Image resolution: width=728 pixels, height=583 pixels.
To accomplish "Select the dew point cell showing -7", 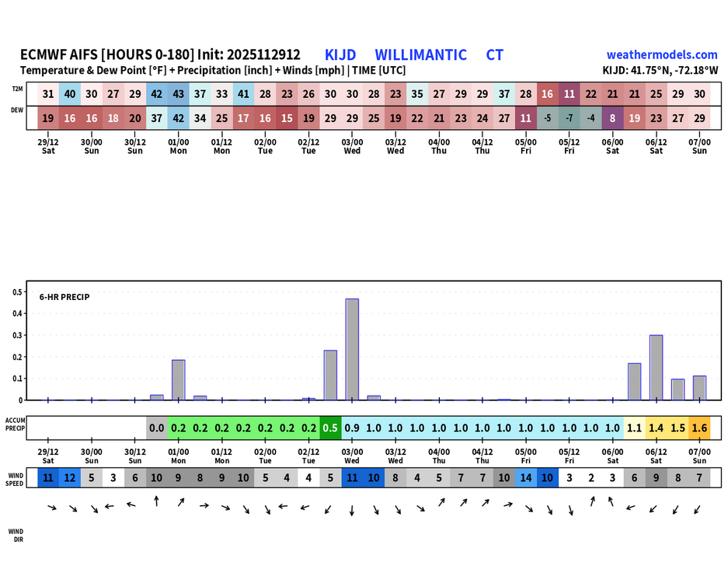I will click(569, 118).
